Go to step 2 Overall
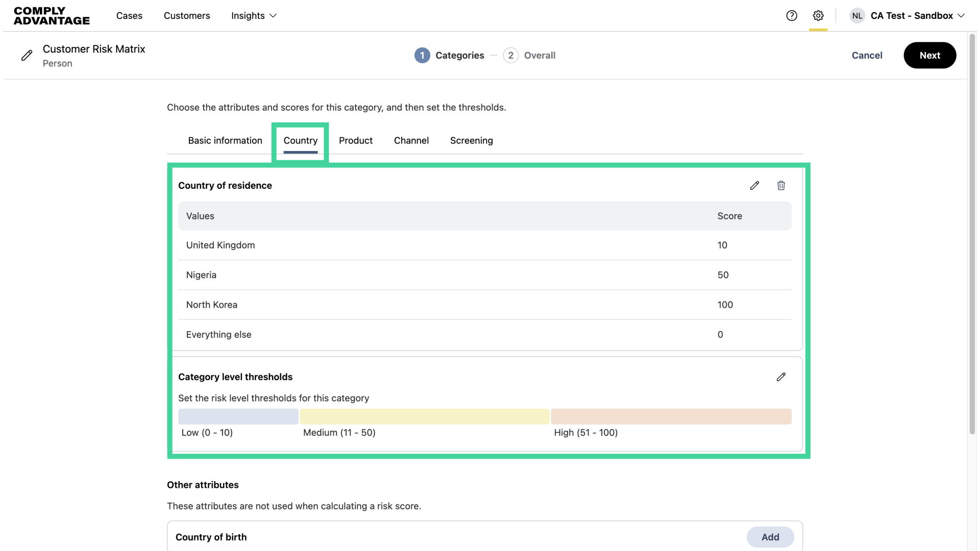Image resolution: width=980 pixels, height=551 pixels. (x=530, y=55)
